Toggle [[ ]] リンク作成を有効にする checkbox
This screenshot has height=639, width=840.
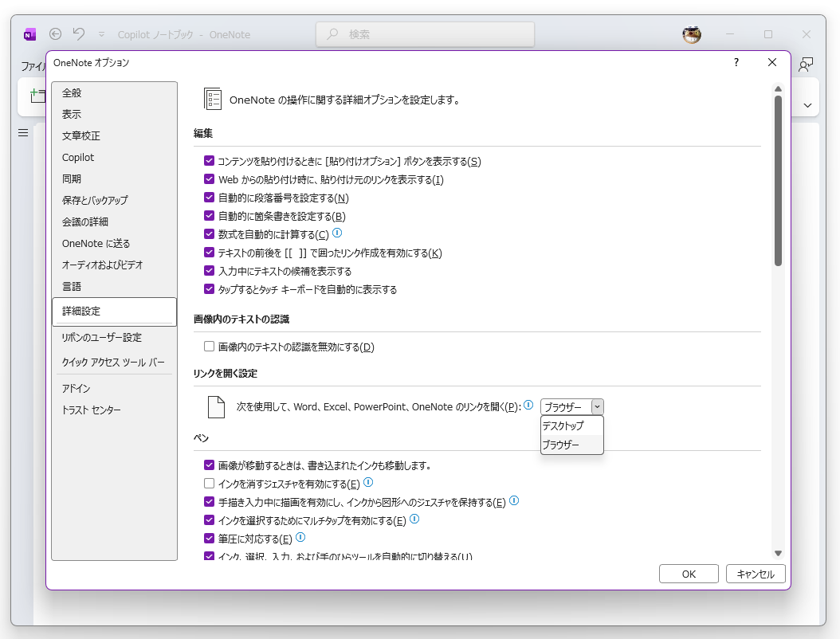coord(209,253)
